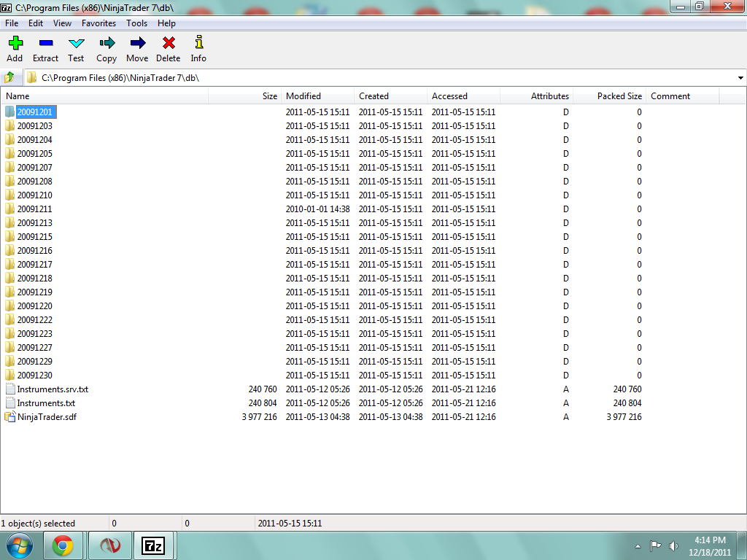Sort by the Name column header

click(x=105, y=96)
